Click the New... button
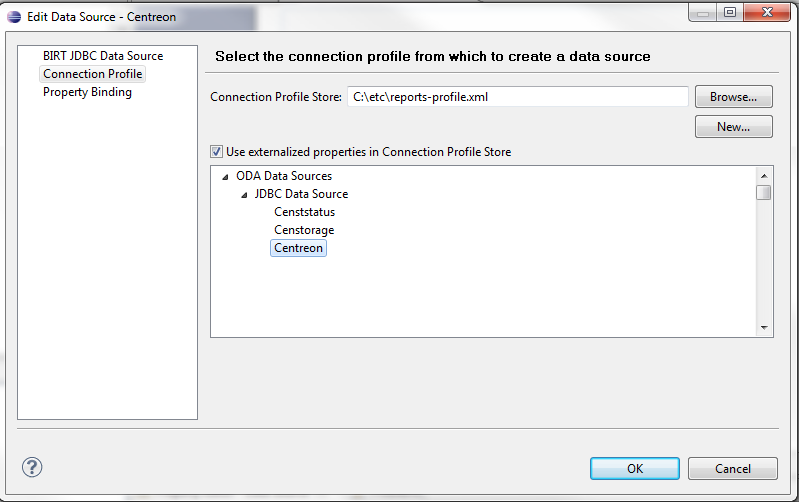The image size is (799, 502). pos(734,127)
